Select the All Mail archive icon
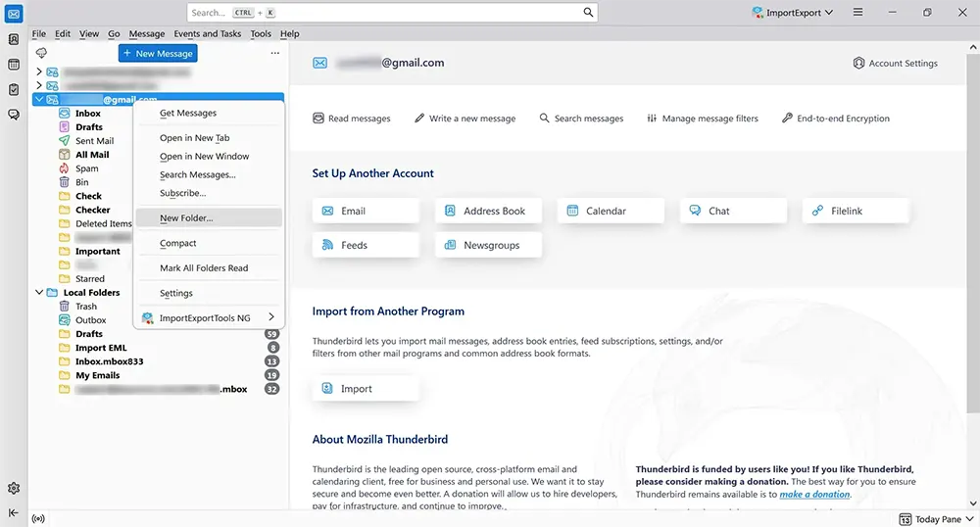This screenshot has height=527, width=980. point(64,154)
